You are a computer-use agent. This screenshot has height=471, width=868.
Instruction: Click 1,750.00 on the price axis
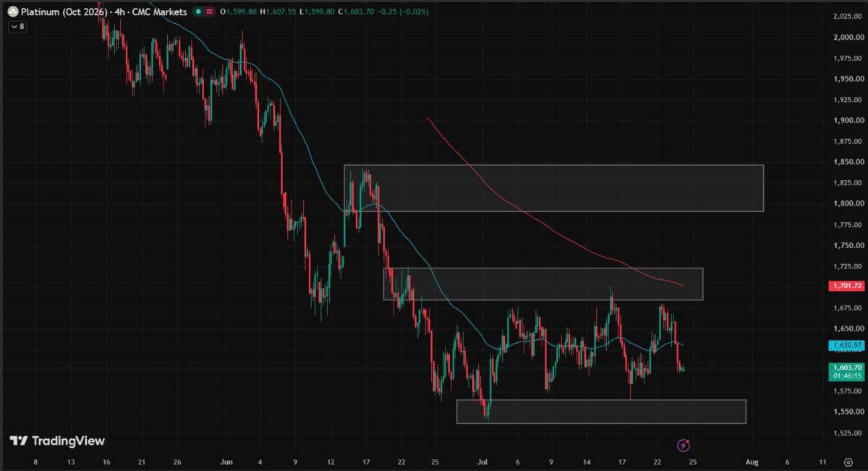[x=848, y=245]
